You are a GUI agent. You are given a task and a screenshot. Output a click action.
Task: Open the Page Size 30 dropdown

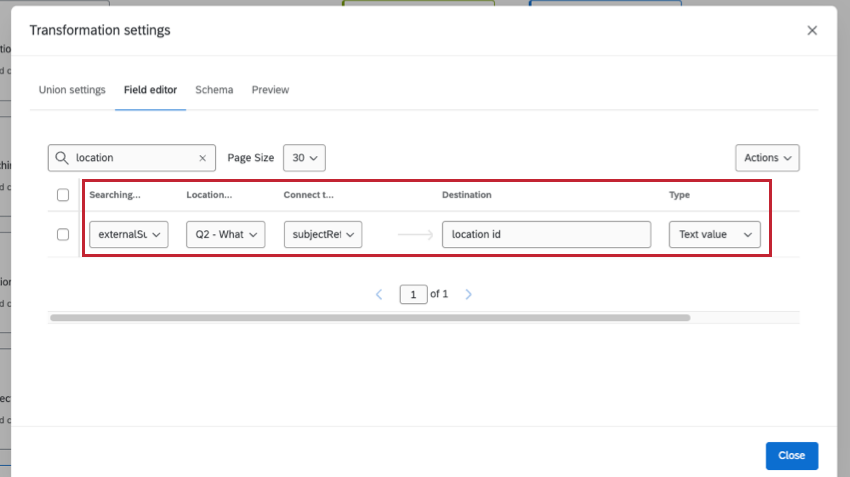pyautogui.click(x=304, y=158)
